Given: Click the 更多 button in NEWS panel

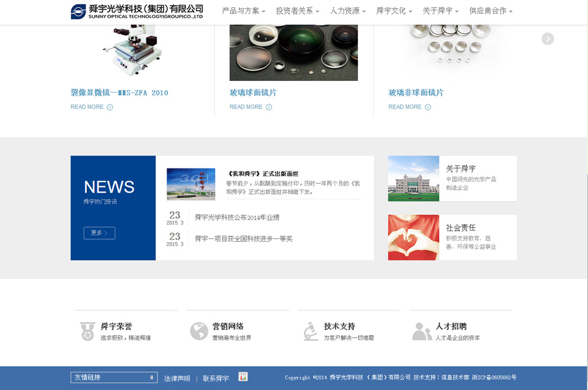Looking at the screenshot, I should click(x=99, y=233).
